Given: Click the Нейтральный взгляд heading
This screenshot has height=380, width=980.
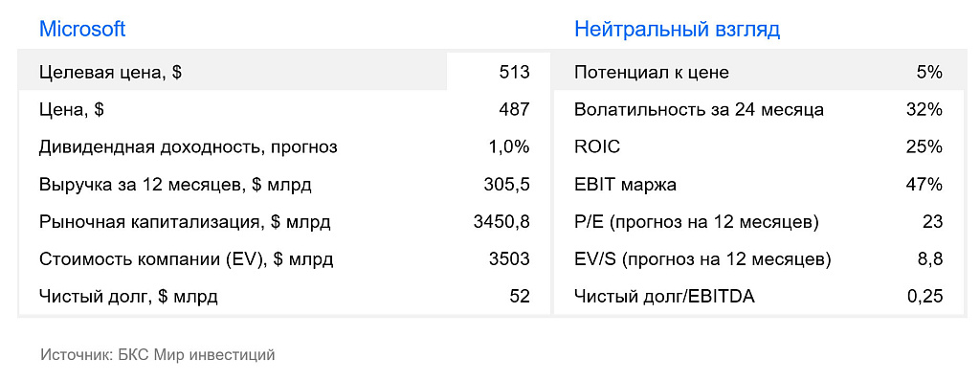Looking at the screenshot, I should (x=677, y=30).
